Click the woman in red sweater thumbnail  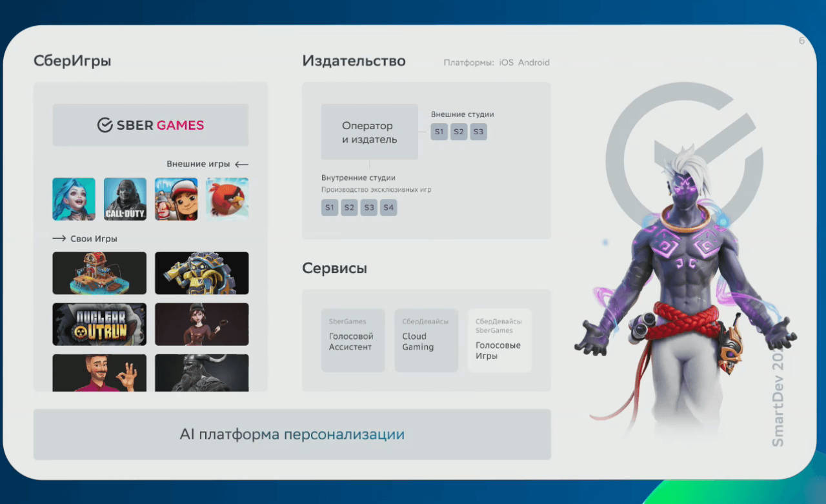pyautogui.click(x=201, y=324)
